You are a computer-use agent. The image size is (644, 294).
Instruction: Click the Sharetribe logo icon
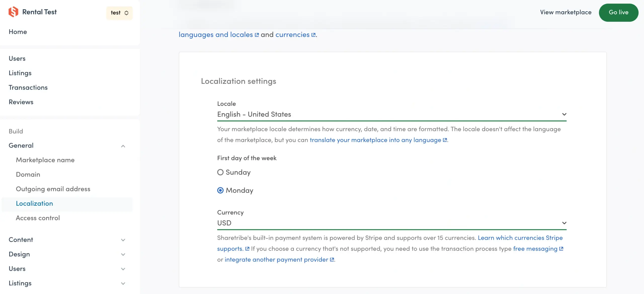pos(13,12)
